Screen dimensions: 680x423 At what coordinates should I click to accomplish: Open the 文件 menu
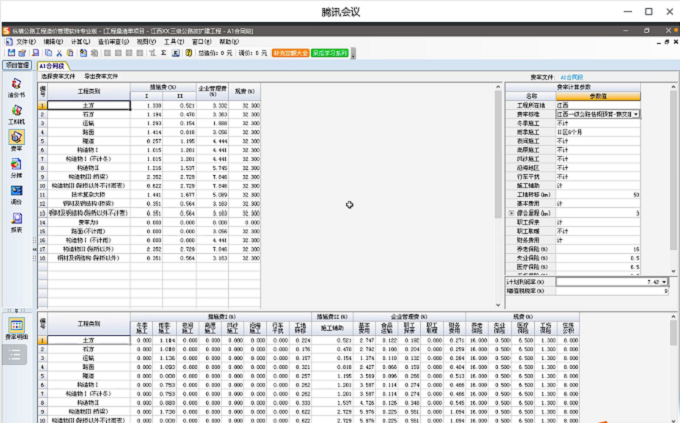pyautogui.click(x=26, y=42)
